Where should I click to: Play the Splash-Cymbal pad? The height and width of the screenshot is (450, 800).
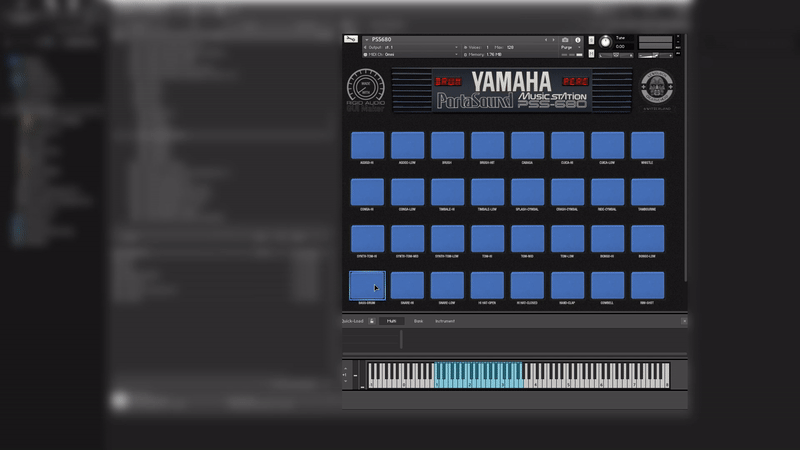point(528,192)
